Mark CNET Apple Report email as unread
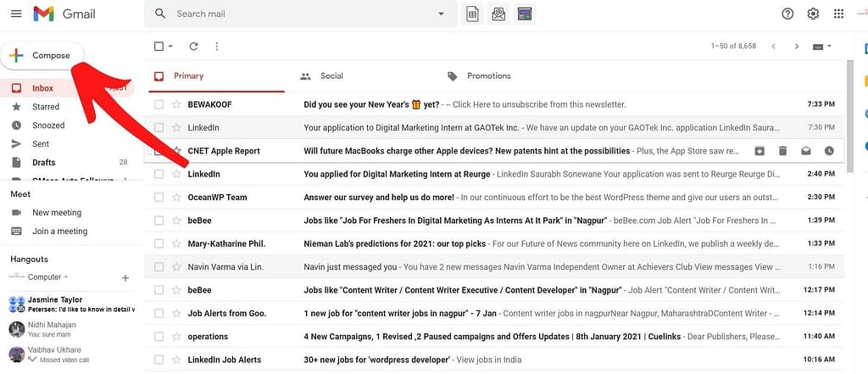Viewport: 868px width, 374px height. [806, 151]
